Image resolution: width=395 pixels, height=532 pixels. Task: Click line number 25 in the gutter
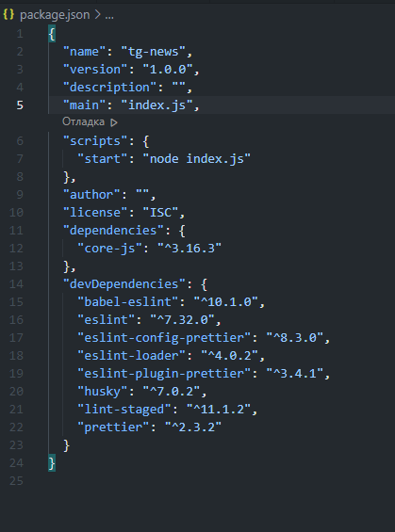pos(16,481)
